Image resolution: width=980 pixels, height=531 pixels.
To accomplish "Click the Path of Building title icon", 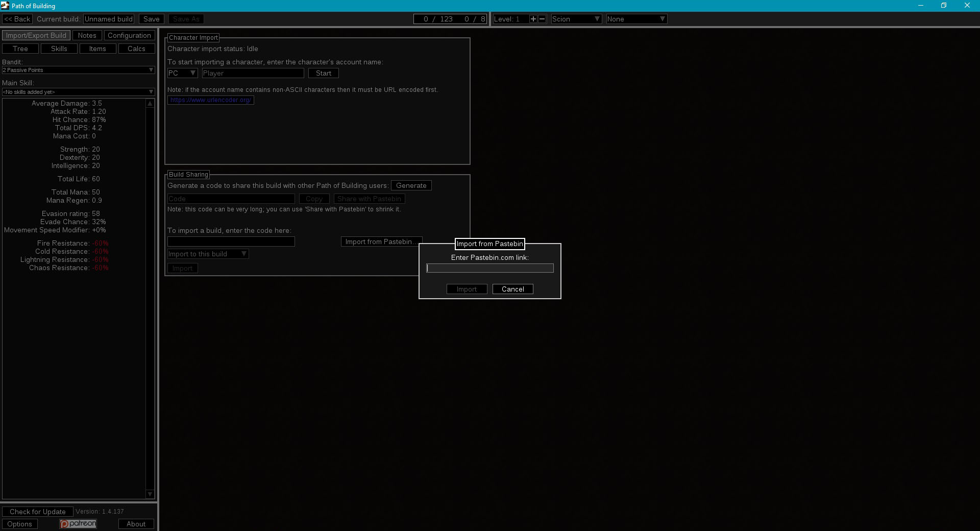I will [5, 6].
